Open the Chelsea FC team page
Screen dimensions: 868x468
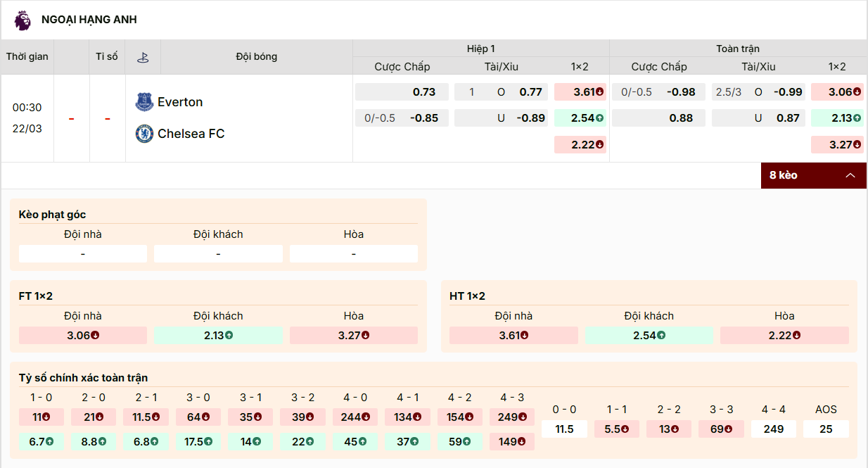click(x=190, y=134)
